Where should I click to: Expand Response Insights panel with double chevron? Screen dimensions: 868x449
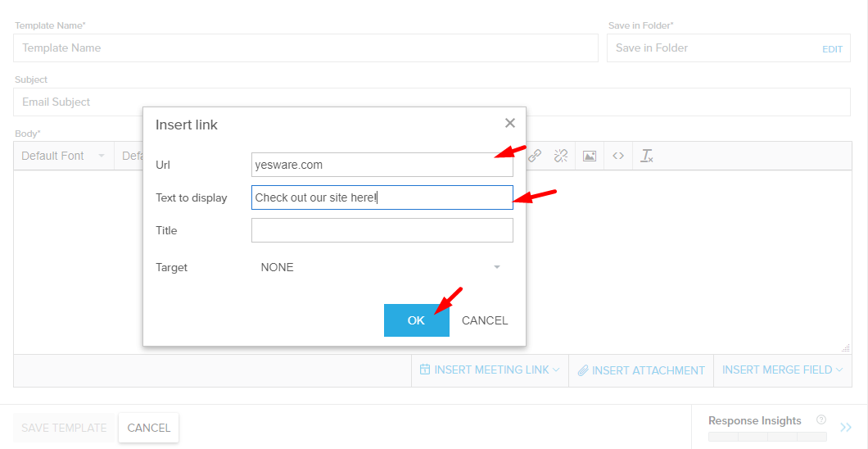[x=846, y=427]
